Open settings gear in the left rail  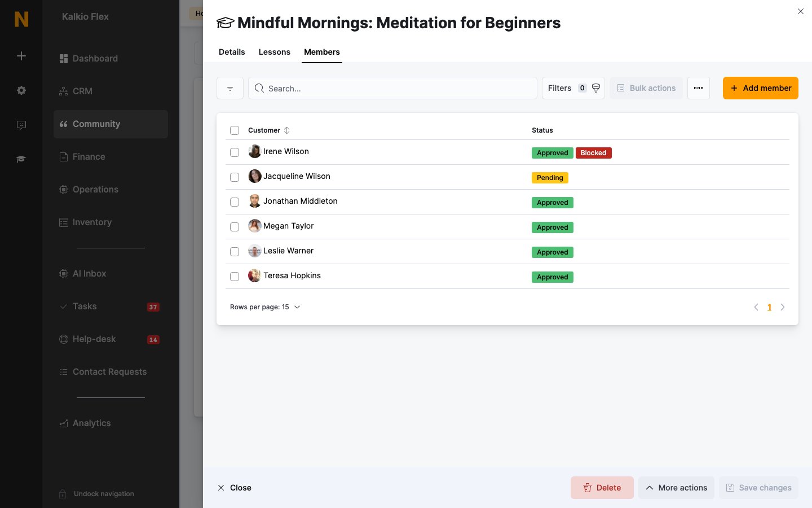point(21,90)
